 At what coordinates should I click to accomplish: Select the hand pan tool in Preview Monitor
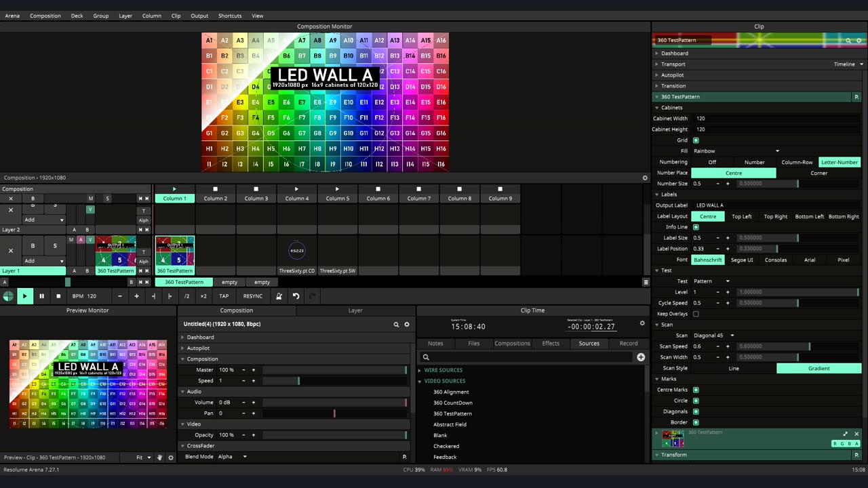click(160, 457)
